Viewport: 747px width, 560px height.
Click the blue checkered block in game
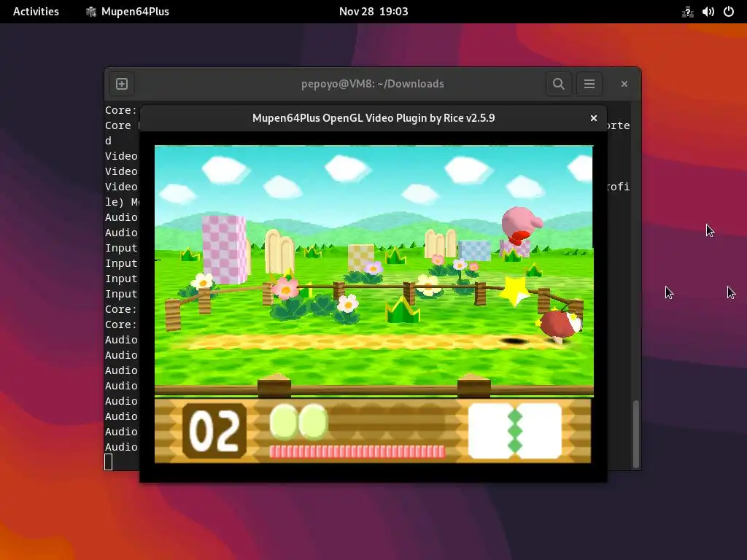474,251
